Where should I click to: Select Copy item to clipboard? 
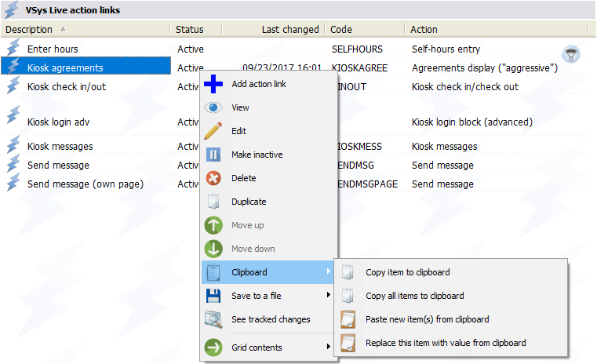(407, 272)
